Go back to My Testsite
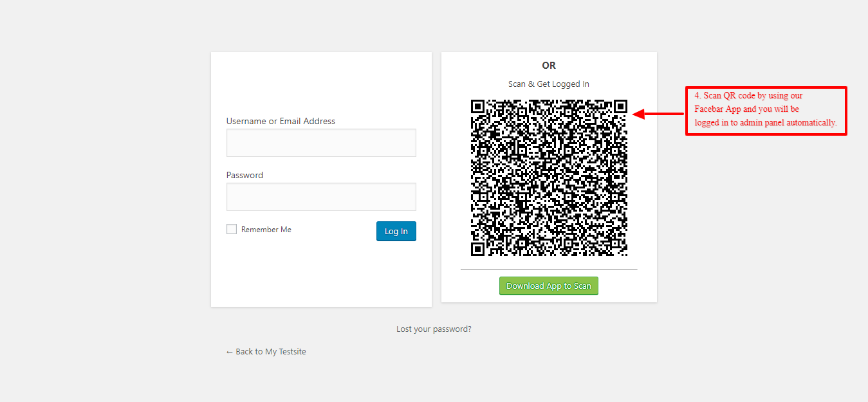The width and height of the screenshot is (868, 402). [266, 351]
